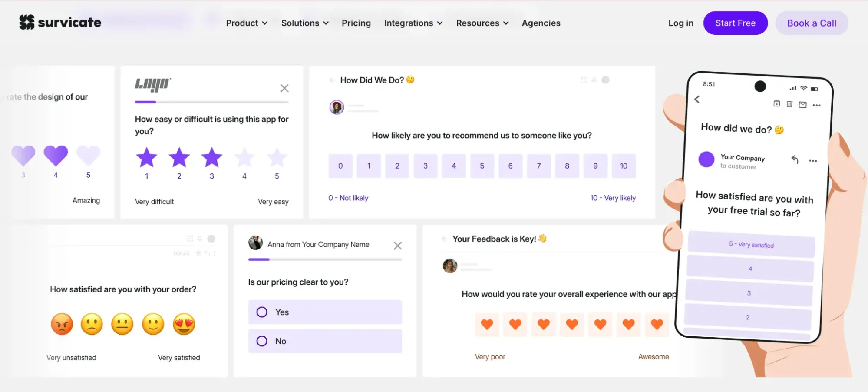Open the Integrations dropdown
The width and height of the screenshot is (868, 392).
coord(413,23)
